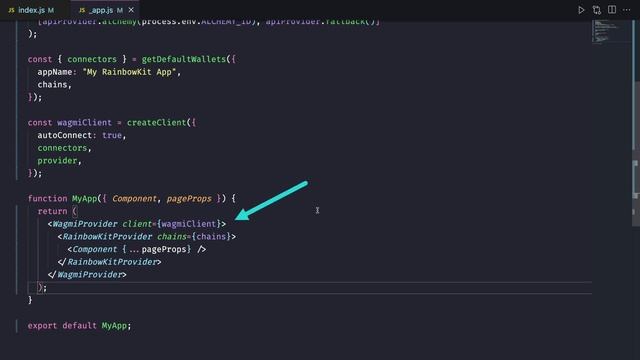
Task: Click the closing RainbowKitProvider tag
Action: (x=109, y=262)
